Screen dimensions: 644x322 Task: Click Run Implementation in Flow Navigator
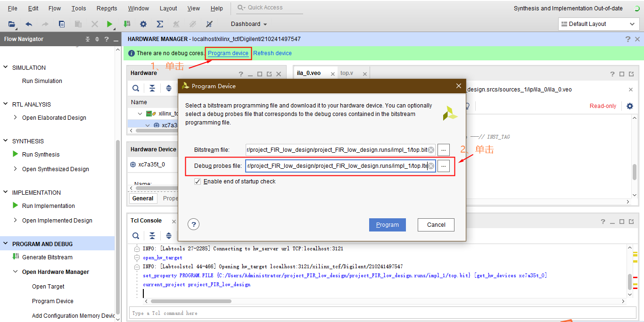tap(49, 206)
